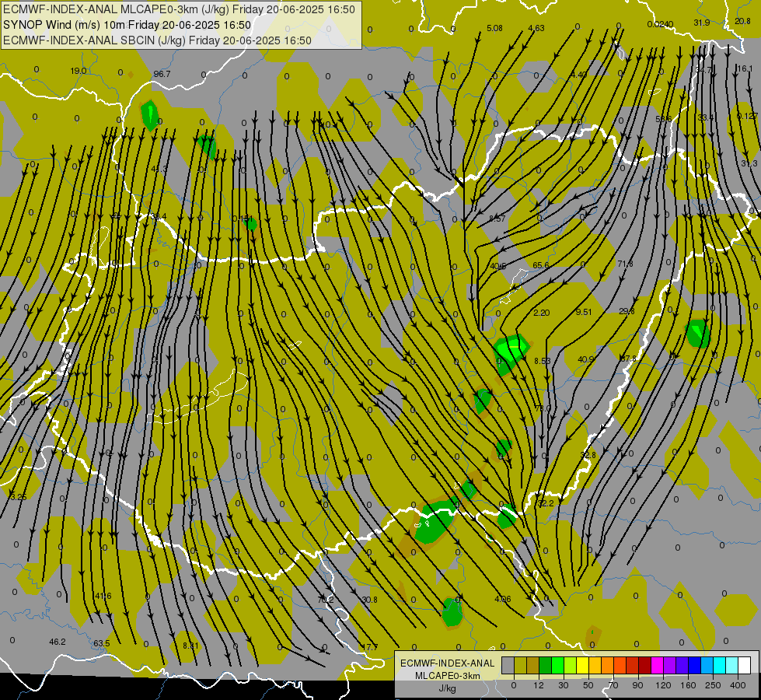Select the 17.7 map value

click(x=369, y=647)
